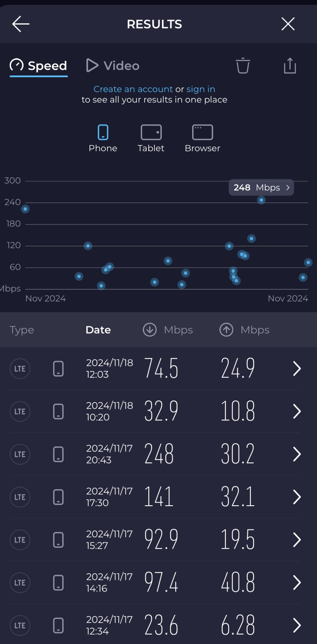Open the 141 Mbps result details chevron
The image size is (317, 644).
pyautogui.click(x=297, y=497)
